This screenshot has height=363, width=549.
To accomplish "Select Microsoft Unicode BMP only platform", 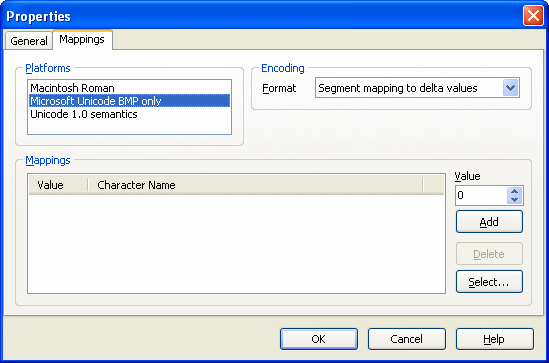I will click(x=129, y=101).
